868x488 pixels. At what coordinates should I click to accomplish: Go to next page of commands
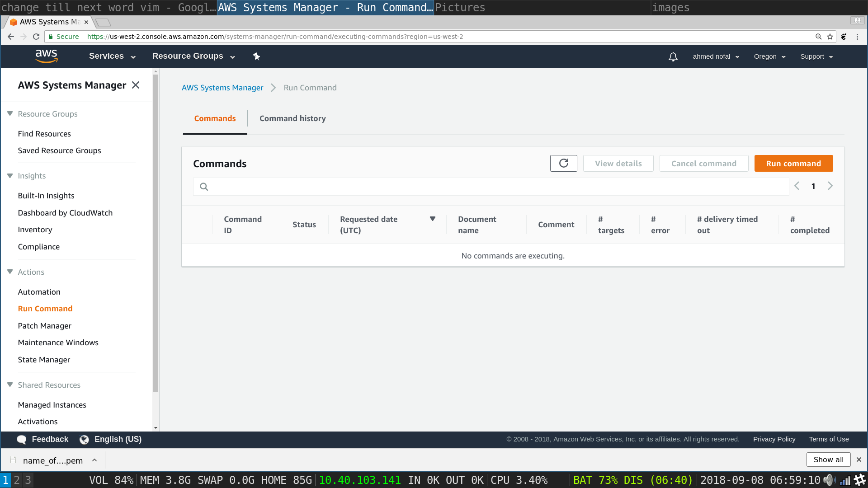pos(830,186)
